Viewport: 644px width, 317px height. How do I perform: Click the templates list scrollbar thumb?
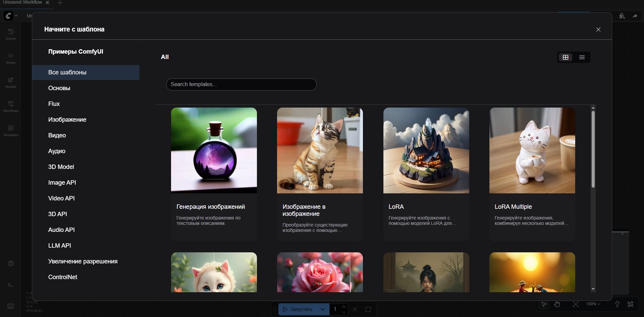[593, 149]
